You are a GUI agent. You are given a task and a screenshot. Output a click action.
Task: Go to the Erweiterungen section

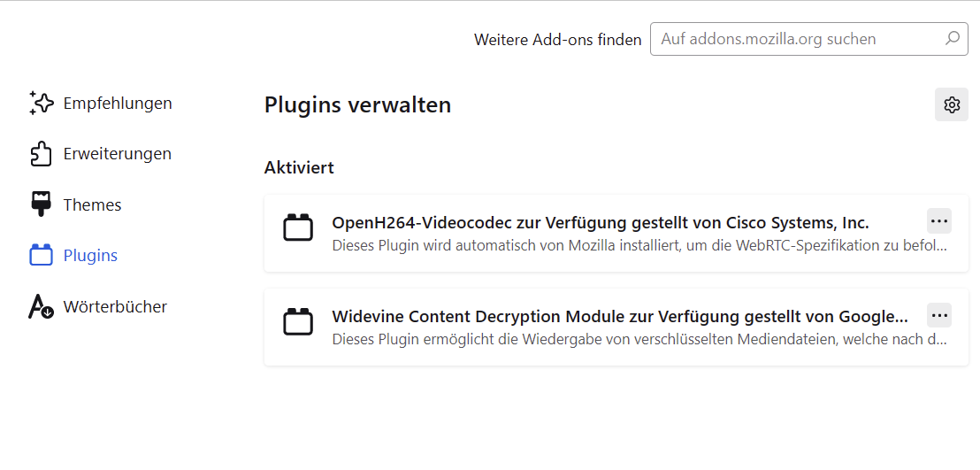pos(118,154)
